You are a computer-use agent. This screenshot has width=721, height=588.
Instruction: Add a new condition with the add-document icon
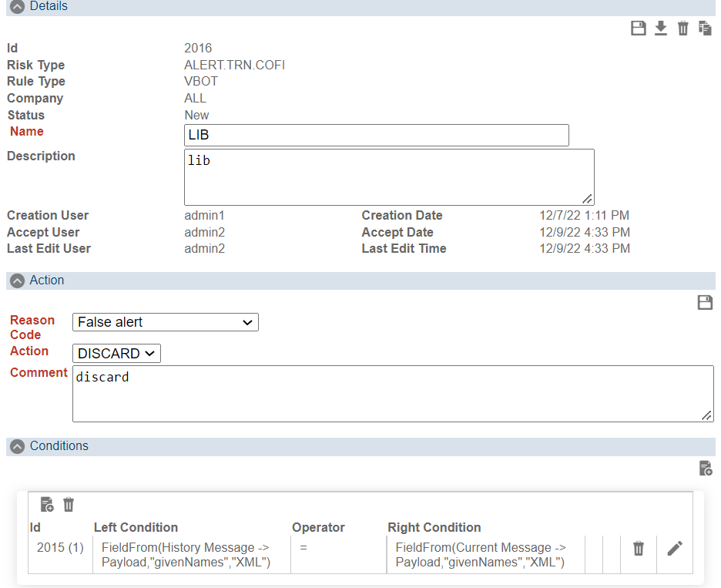tap(706, 469)
